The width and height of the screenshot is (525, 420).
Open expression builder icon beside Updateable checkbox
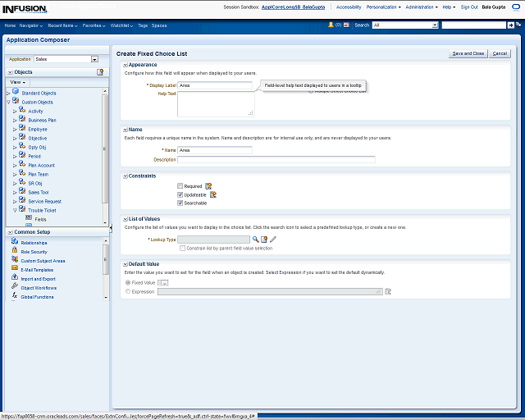(x=213, y=194)
